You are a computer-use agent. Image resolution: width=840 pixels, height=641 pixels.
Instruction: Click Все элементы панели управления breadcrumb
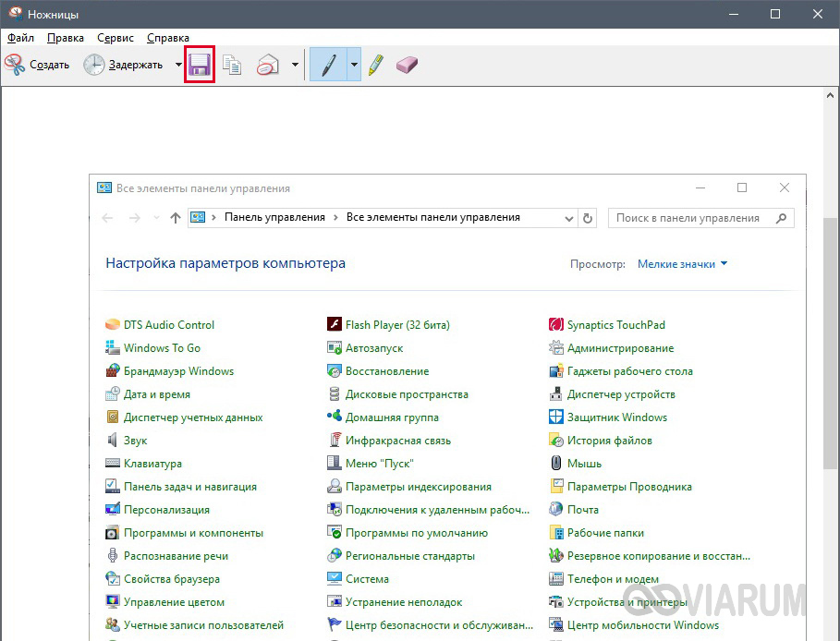click(432, 217)
